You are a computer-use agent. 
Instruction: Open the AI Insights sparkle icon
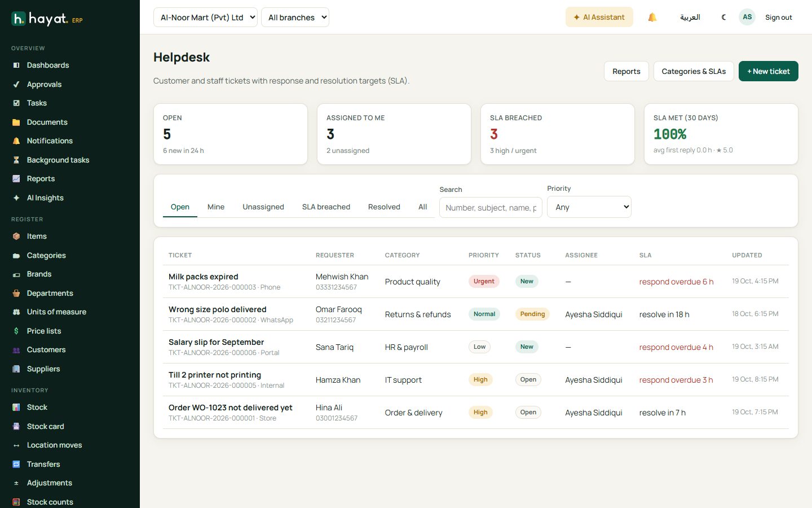(16, 198)
